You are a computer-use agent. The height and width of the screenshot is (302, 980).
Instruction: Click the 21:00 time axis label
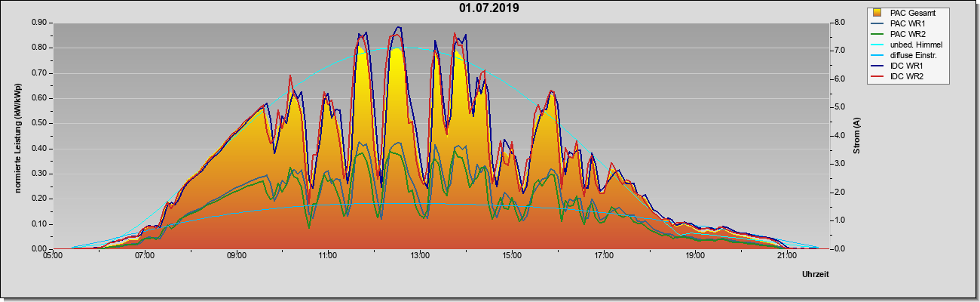tap(786, 256)
